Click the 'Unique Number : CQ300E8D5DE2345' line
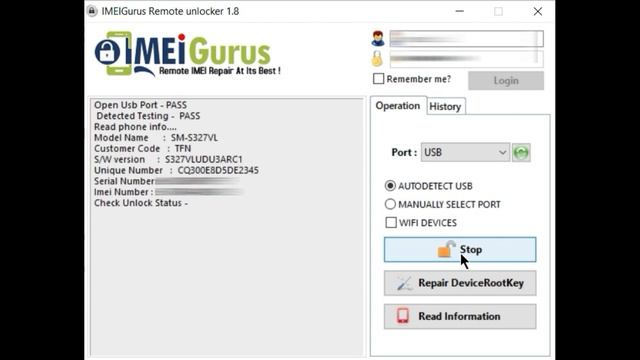Image resolution: width=640 pixels, height=360 pixels. (x=176, y=170)
